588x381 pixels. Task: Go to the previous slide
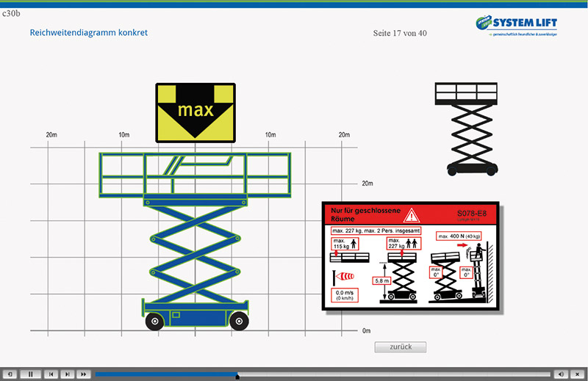pyautogui.click(x=49, y=374)
